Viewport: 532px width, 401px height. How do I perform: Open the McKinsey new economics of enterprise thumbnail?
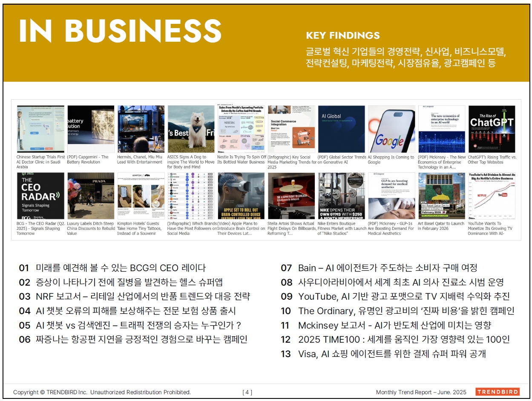click(442, 129)
